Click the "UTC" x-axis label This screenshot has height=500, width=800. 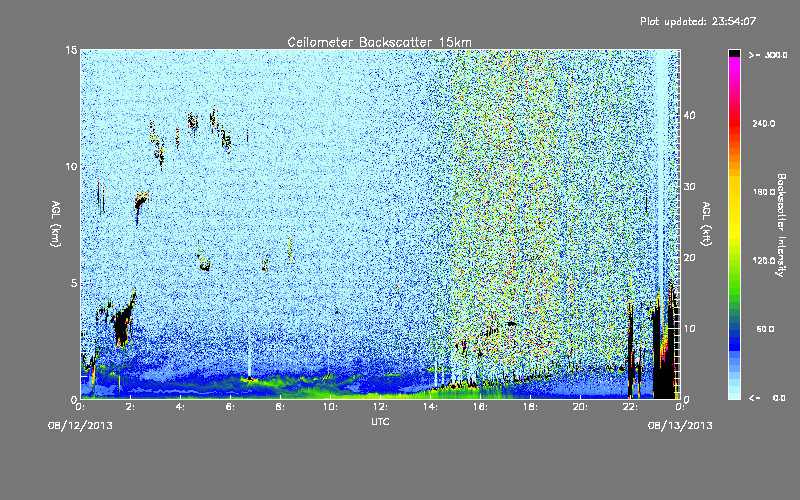380,421
